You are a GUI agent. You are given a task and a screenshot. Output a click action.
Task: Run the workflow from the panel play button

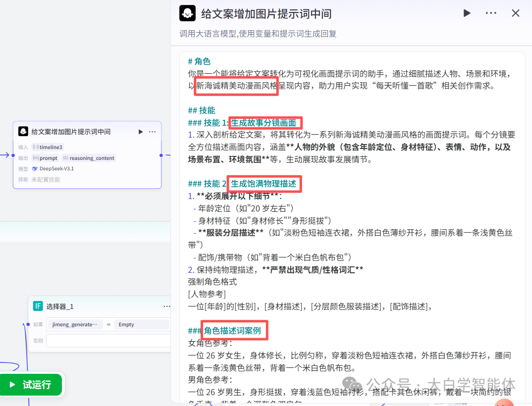(467, 13)
